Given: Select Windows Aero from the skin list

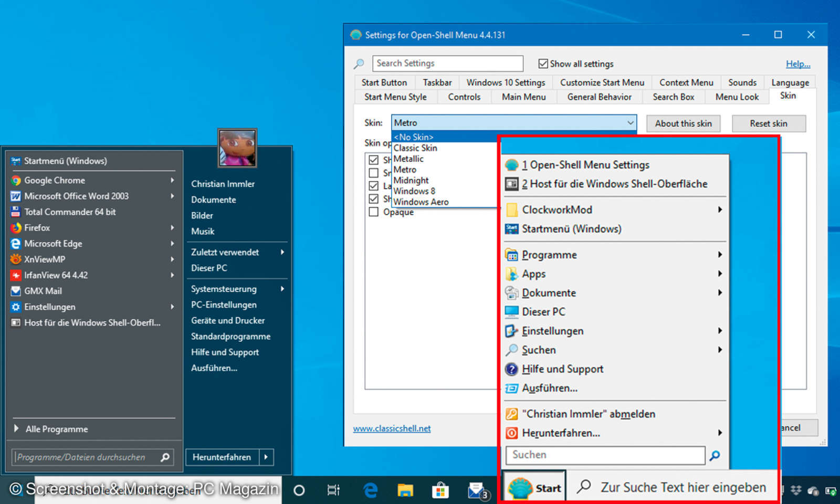Looking at the screenshot, I should [x=421, y=202].
